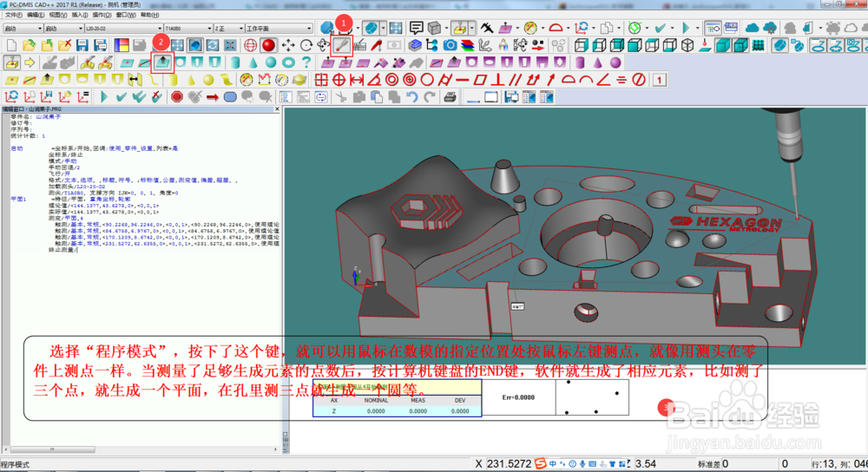Open the 操作(O) menu
The height and width of the screenshot is (472, 868).
click(102, 15)
